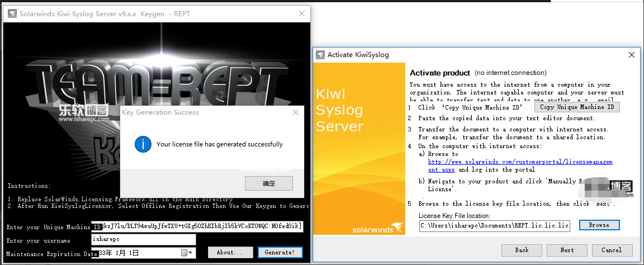Open the Maintenance Expiration Date calendar dropdown
The height and width of the screenshot is (265, 644).
coord(188,253)
